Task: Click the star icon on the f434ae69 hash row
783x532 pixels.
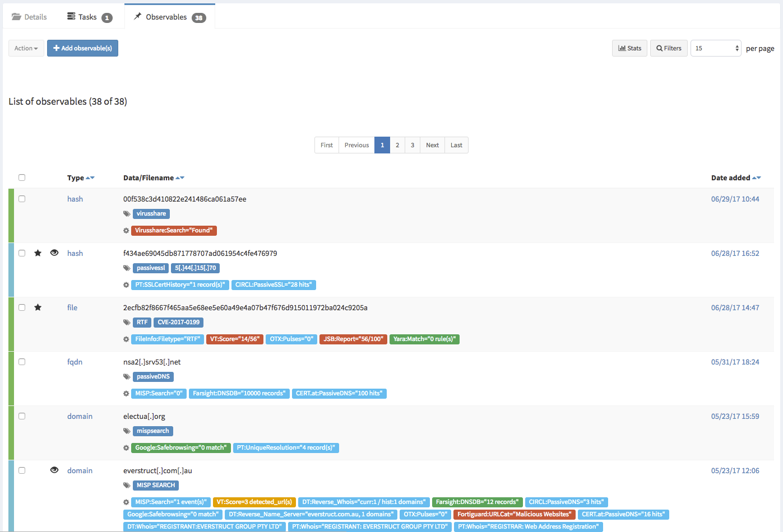Action: [x=38, y=253]
